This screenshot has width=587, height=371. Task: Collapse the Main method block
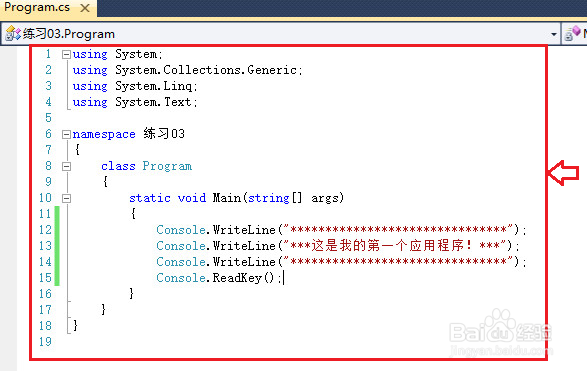[x=66, y=198]
